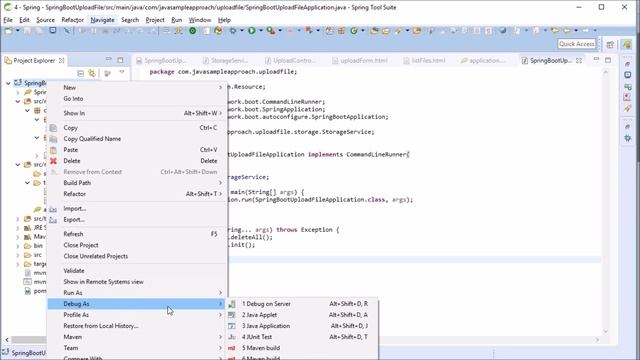Open the Source menu
640x360 pixels.
(x=45, y=20)
